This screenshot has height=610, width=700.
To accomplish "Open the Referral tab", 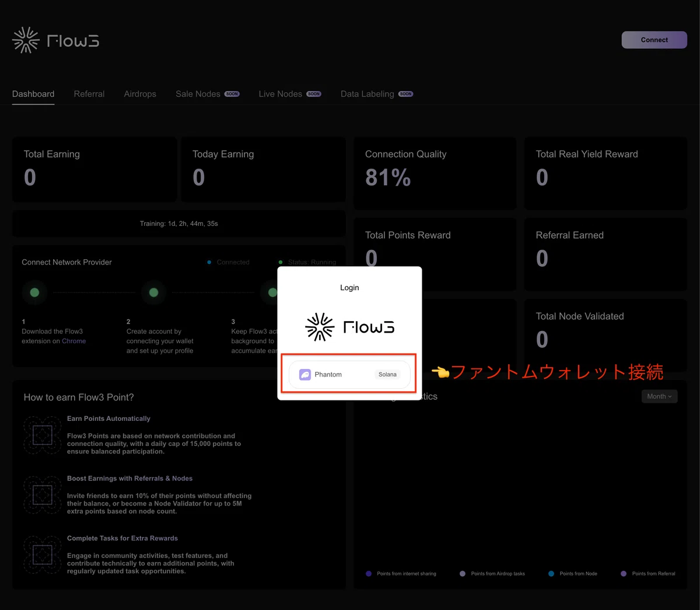I will (89, 94).
